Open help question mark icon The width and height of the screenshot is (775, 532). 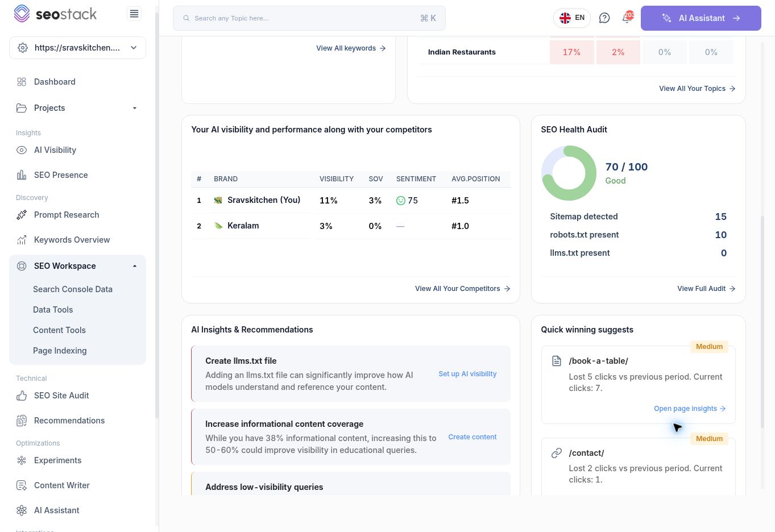(604, 18)
